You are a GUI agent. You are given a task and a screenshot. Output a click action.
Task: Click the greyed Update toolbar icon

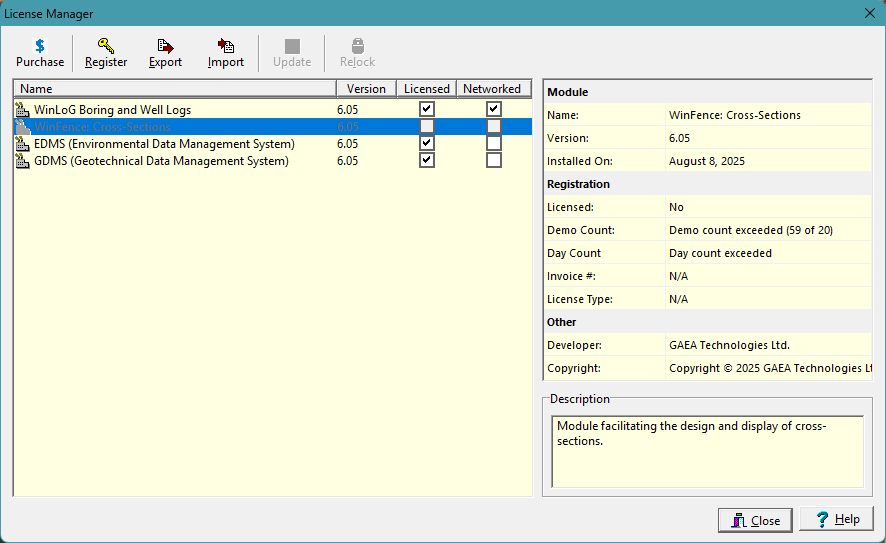292,46
